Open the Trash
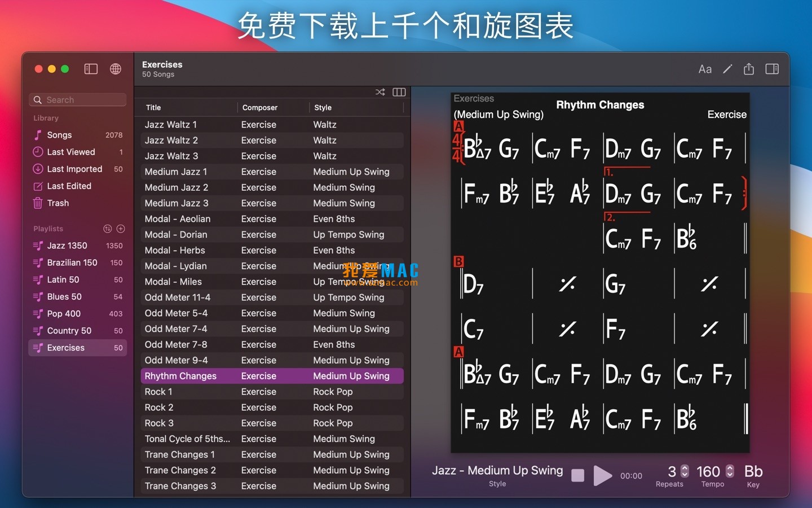Screen dimensions: 812x508 pos(58,203)
